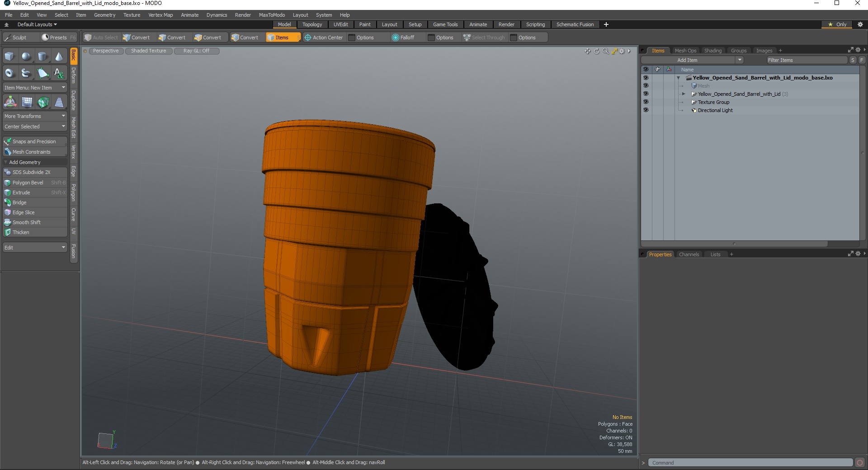Image resolution: width=868 pixels, height=470 pixels.
Task: Select the torus primitive tool
Action: 10,73
